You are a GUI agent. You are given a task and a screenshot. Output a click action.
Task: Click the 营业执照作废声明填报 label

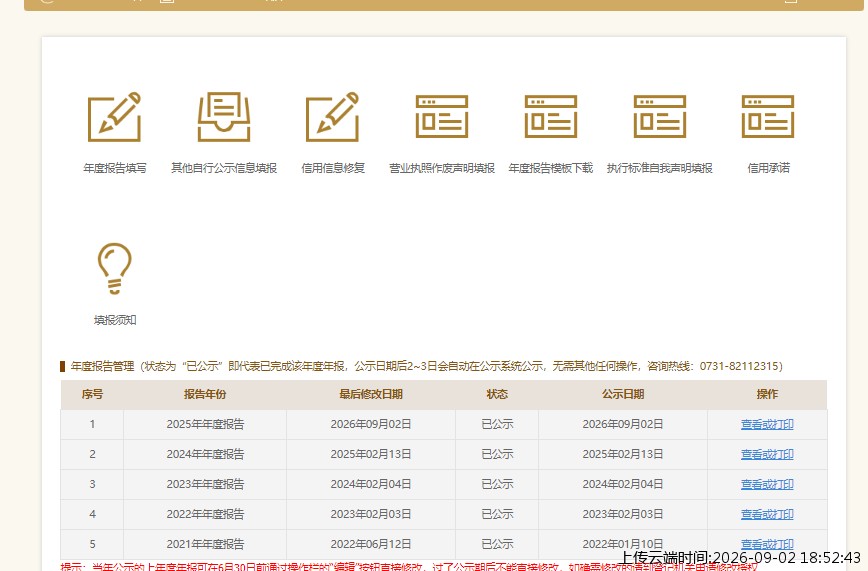click(x=442, y=168)
